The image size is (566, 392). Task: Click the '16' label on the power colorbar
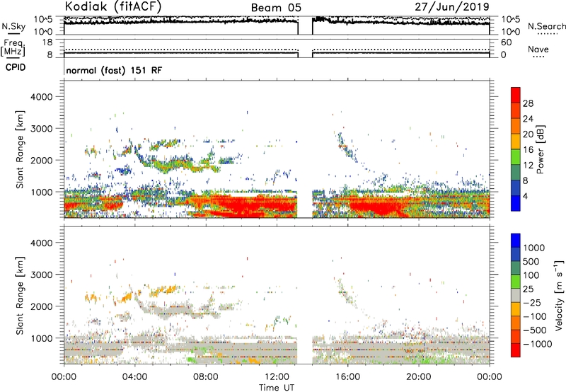528,150
